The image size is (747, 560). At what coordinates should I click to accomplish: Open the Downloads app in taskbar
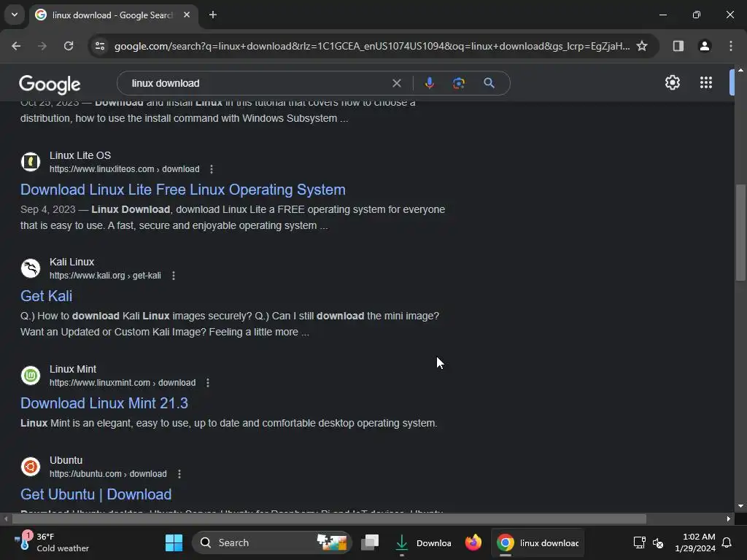(422, 542)
